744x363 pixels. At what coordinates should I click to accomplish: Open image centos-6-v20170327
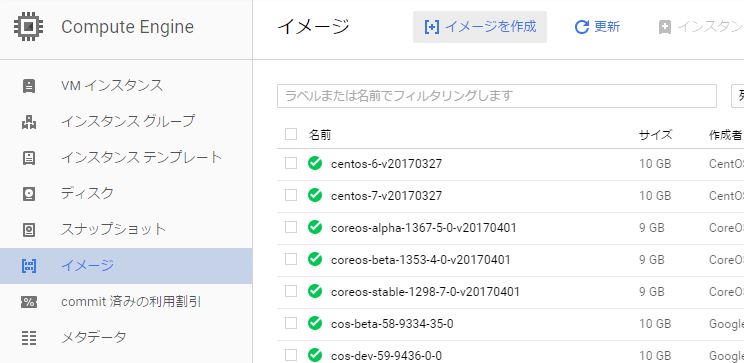point(386,164)
